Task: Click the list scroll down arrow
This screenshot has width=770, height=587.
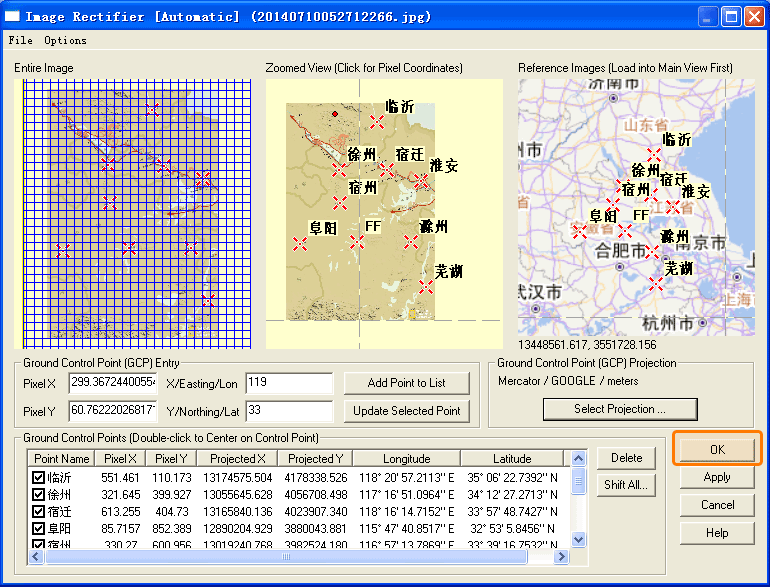Action: click(578, 539)
